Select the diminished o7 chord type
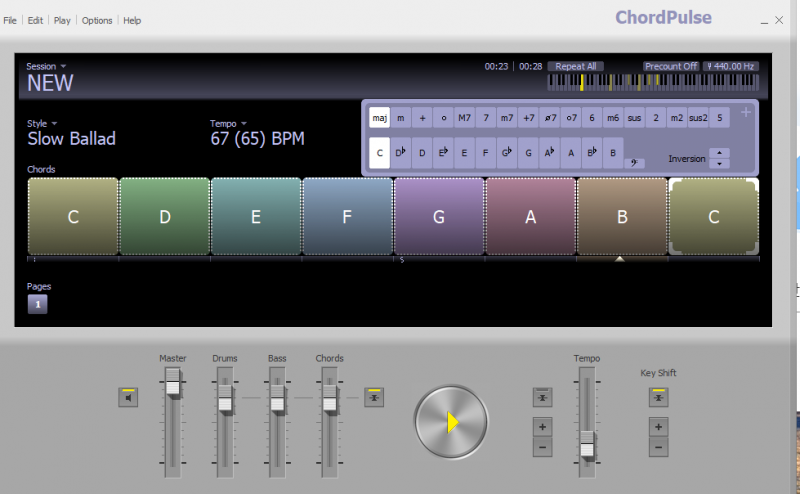Viewport: 800px width, 494px height. point(571,118)
